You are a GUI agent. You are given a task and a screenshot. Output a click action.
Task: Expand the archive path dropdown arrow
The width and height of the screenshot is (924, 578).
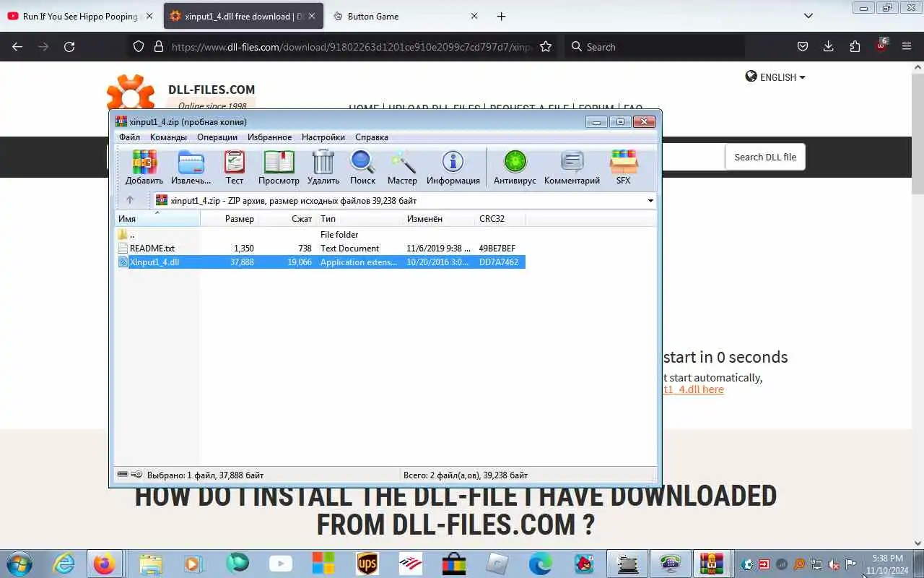650,201
